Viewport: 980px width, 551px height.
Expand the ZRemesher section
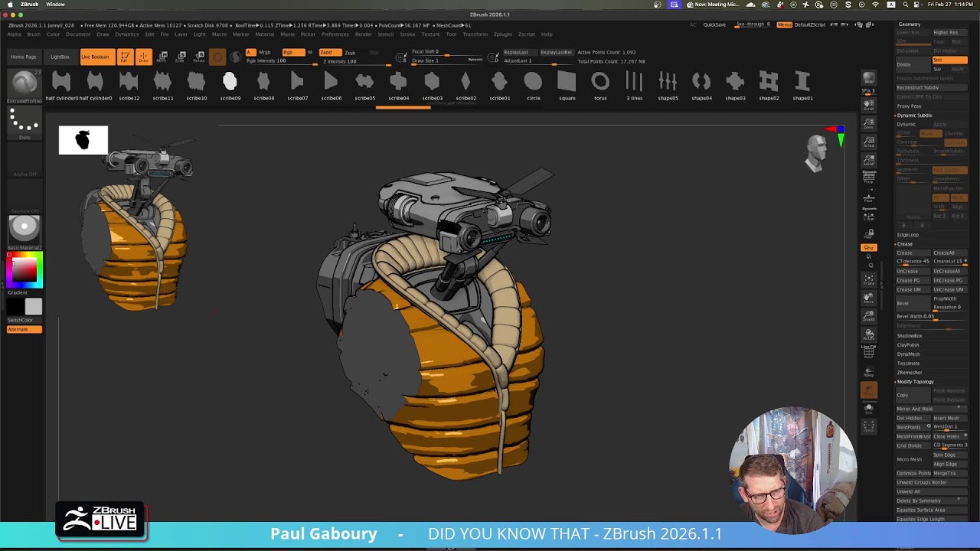(x=910, y=373)
